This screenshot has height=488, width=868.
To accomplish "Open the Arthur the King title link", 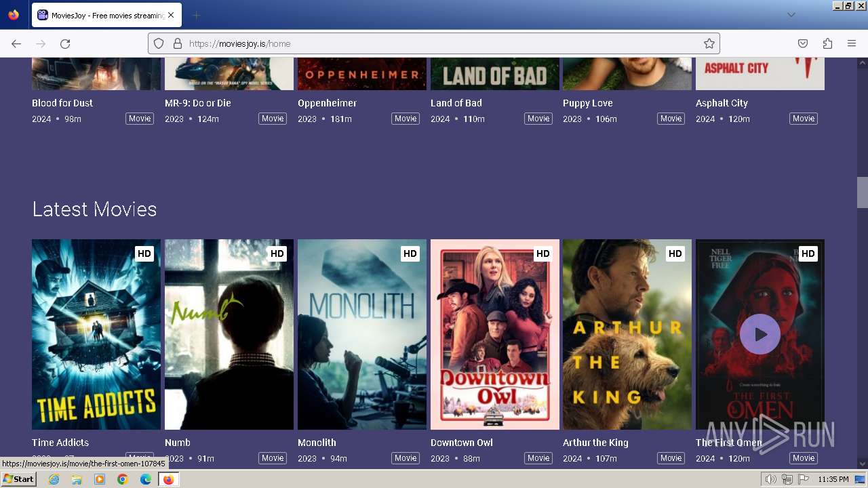I will click(595, 443).
